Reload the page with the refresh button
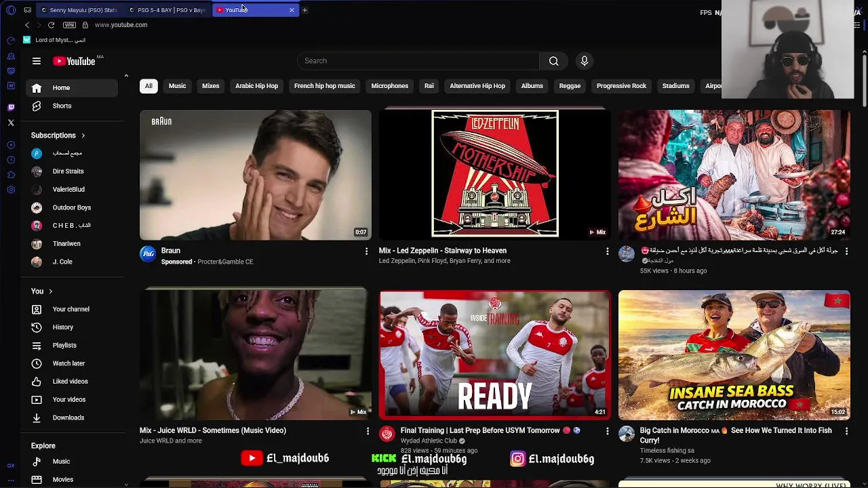868x488 pixels. click(x=51, y=25)
